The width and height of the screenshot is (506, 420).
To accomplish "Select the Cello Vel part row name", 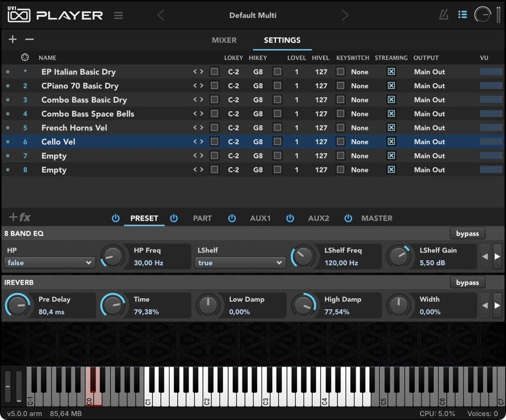I will (58, 142).
